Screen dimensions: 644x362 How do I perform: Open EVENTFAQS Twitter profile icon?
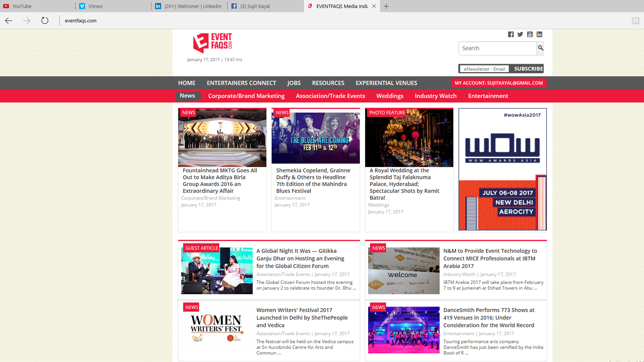pyautogui.click(x=520, y=35)
